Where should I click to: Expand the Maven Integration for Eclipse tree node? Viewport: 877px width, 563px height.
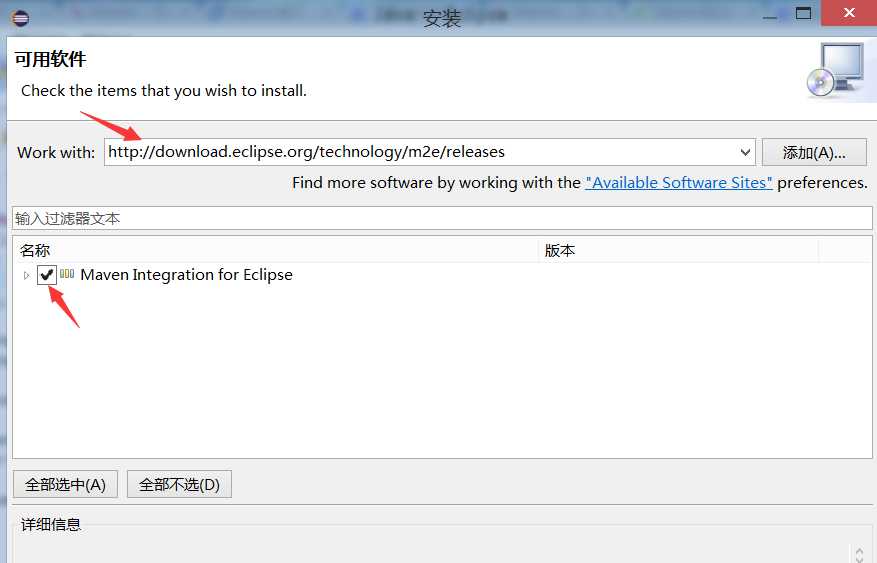26,275
